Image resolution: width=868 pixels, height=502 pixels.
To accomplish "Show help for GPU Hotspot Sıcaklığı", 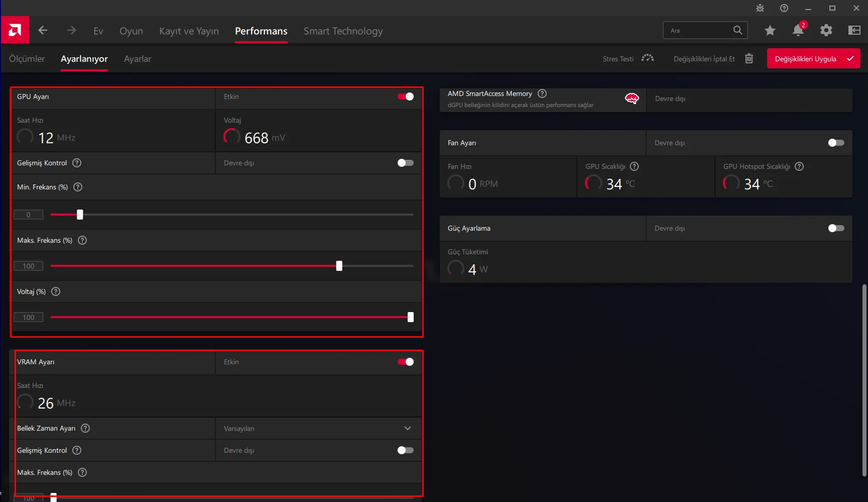I will coord(799,166).
